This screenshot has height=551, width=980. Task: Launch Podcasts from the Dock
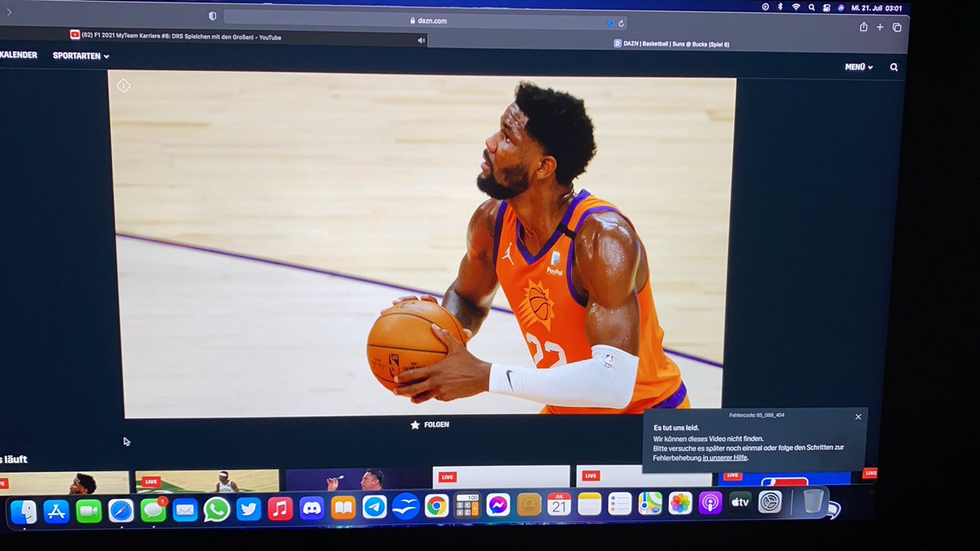[710, 503]
